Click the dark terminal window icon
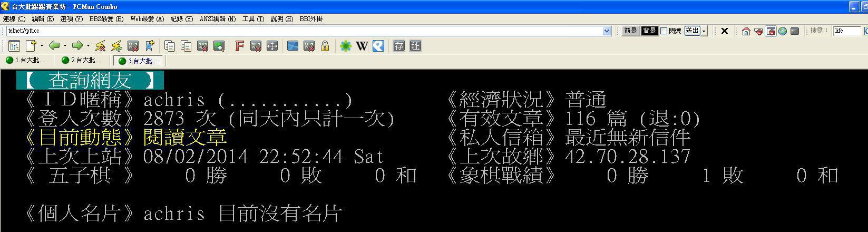This screenshot has width=868, height=232. 795,31
